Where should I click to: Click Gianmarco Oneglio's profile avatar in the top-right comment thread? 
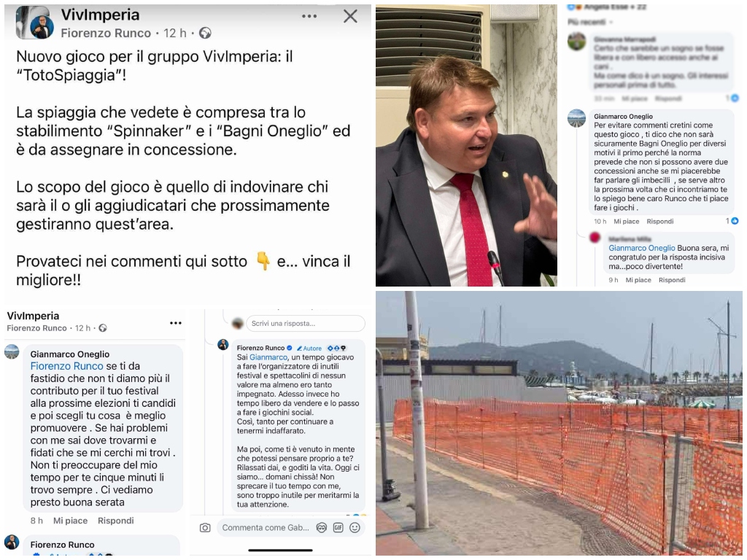point(577,119)
